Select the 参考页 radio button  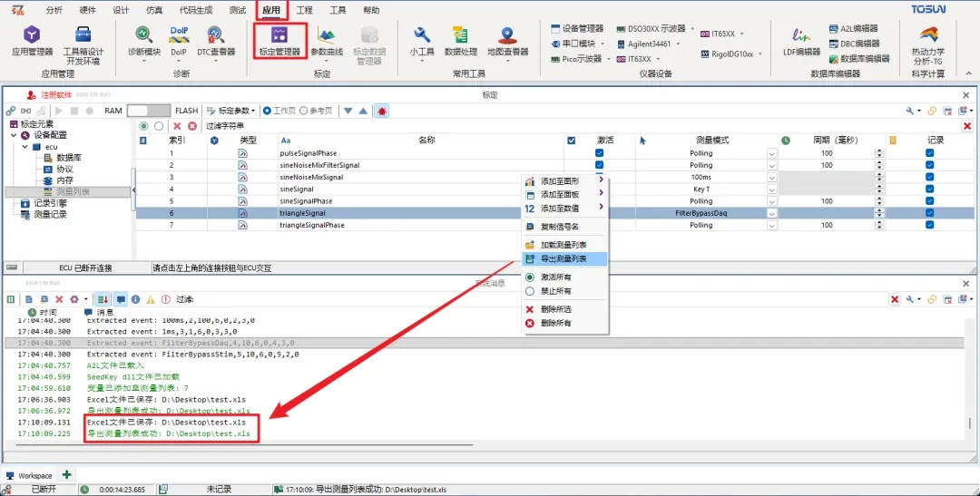coord(317,111)
